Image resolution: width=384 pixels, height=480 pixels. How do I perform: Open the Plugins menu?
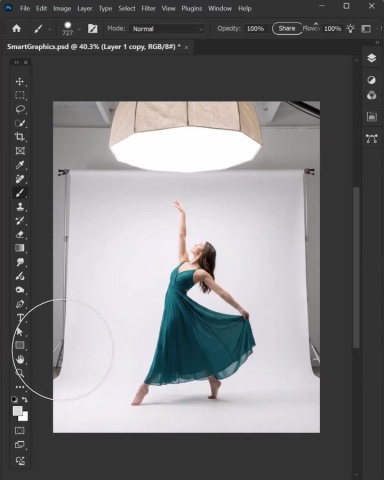tap(192, 8)
